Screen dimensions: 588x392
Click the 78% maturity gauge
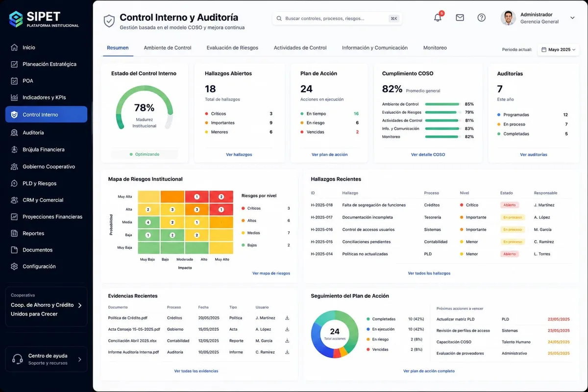tap(145, 108)
